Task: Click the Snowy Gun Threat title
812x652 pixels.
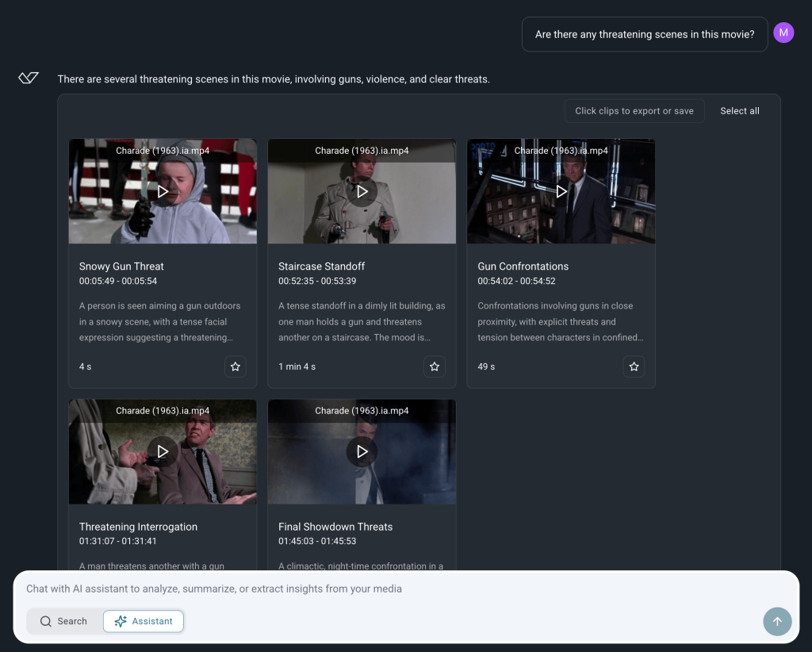Action: (x=121, y=267)
